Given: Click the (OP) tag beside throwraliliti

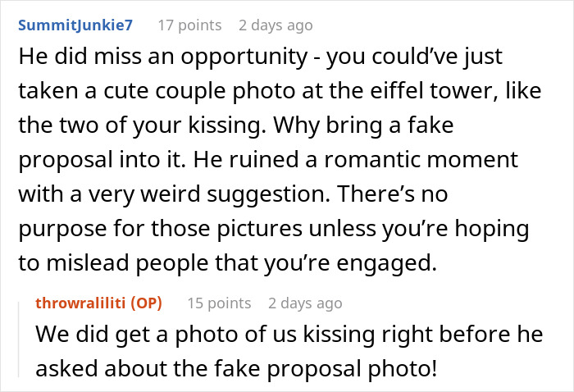Looking at the screenshot, I should [147, 303].
